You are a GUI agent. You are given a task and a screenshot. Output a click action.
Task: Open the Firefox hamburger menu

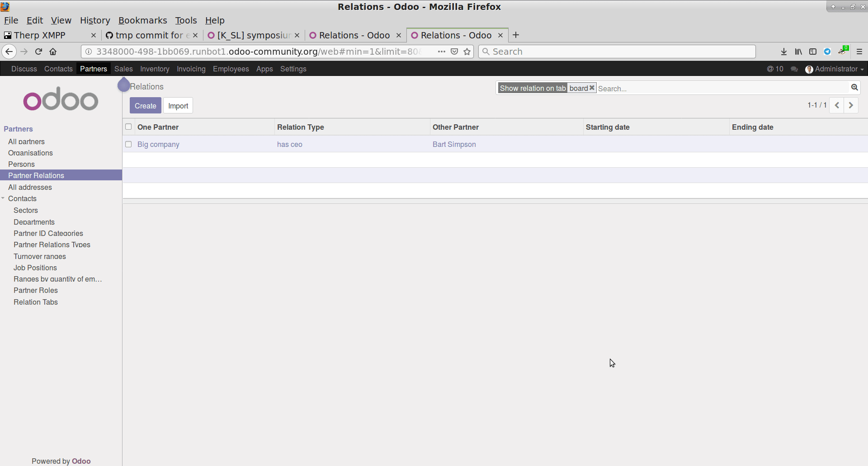click(859, 52)
